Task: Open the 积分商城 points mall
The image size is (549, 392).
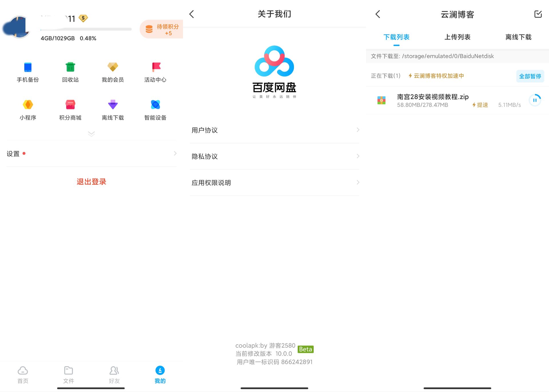Action: 70,109
